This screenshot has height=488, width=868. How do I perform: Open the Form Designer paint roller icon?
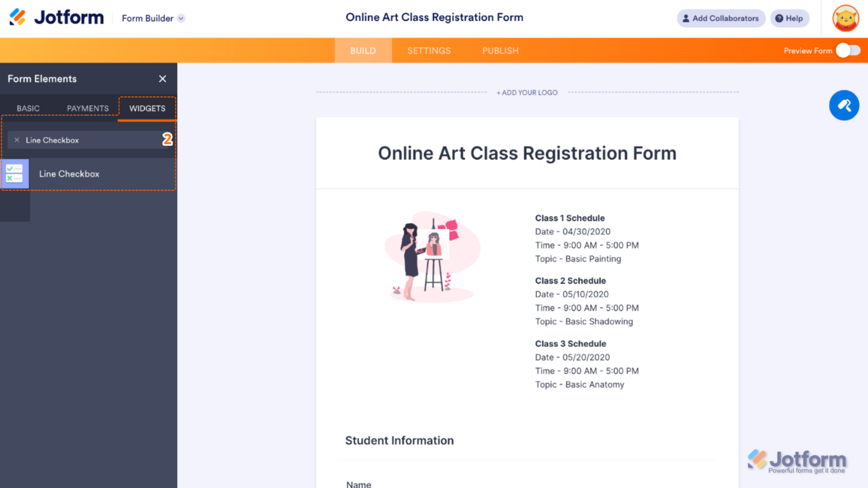[x=844, y=105]
